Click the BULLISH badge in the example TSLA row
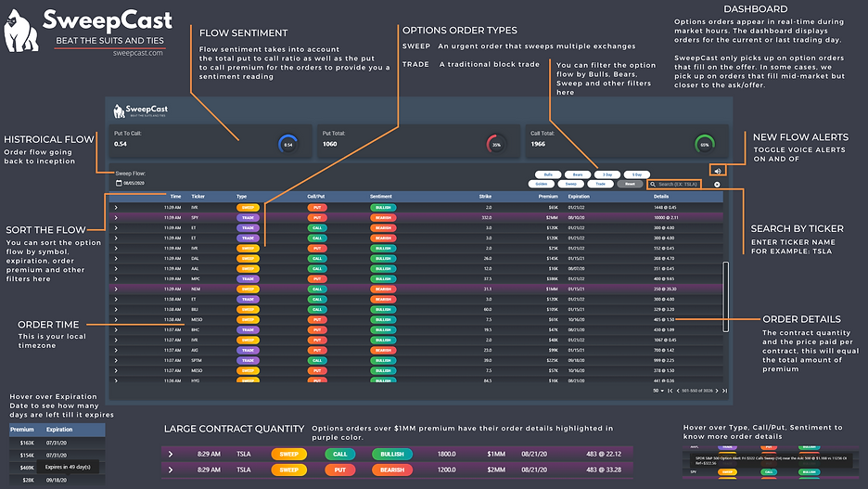The image size is (868, 489). pos(392,454)
